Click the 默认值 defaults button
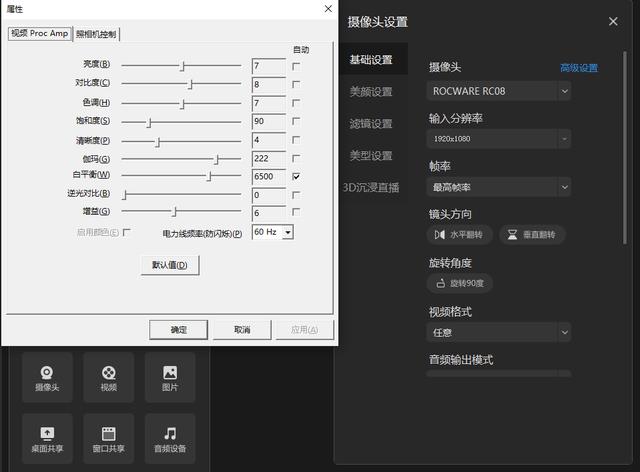This screenshot has height=472, width=640. 170,265
